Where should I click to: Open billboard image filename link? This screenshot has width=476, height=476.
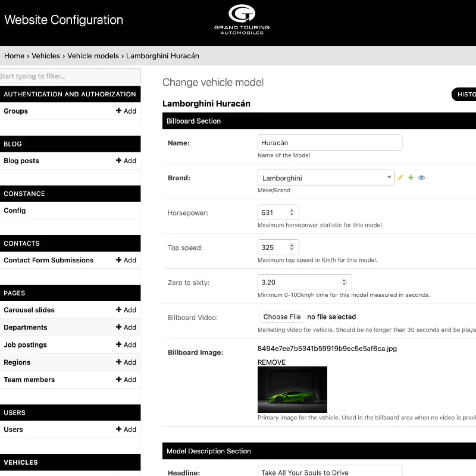pos(327,349)
